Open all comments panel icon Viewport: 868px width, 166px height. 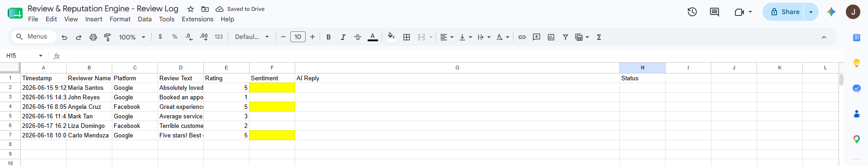click(715, 12)
